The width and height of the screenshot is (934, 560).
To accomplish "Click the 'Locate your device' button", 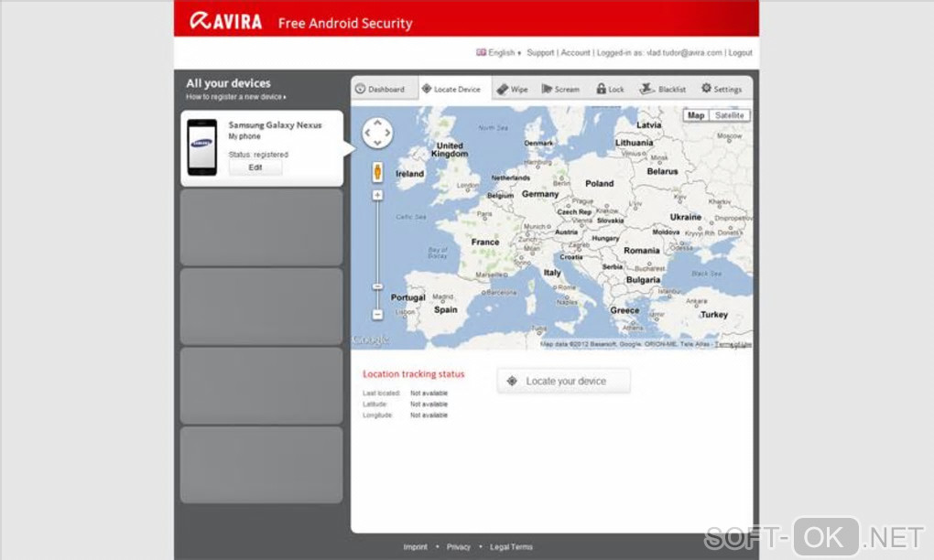I will (563, 381).
